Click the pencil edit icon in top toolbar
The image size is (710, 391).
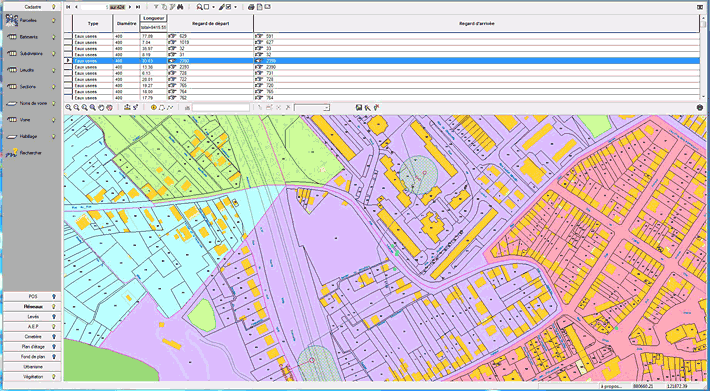pos(222,7)
